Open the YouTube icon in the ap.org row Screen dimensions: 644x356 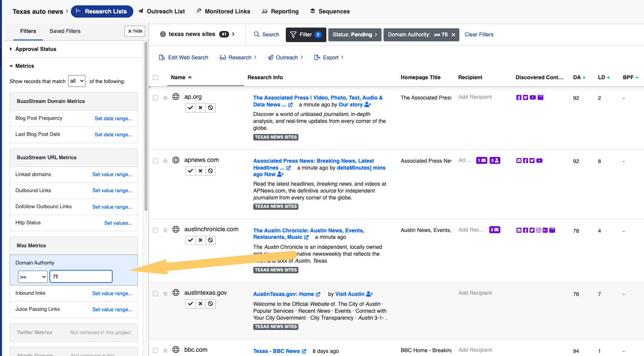(533, 98)
